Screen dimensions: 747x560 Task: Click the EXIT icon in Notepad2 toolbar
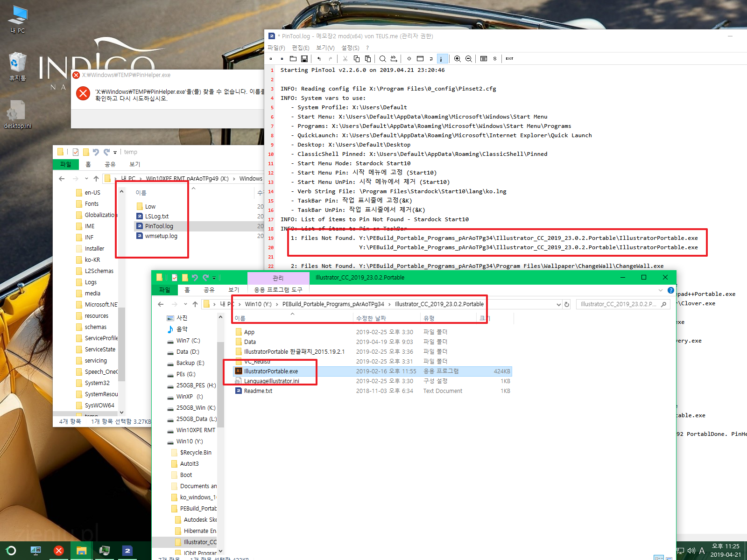[x=509, y=59]
